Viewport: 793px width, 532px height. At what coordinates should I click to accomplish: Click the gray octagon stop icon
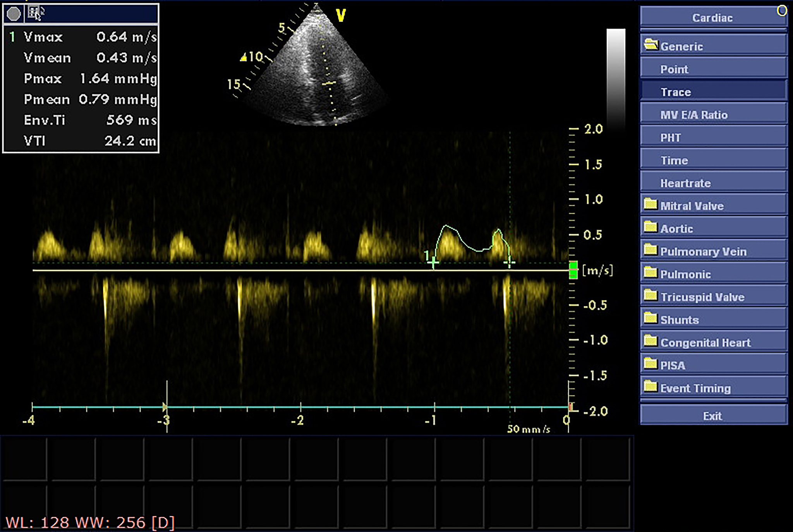pyautogui.click(x=14, y=14)
